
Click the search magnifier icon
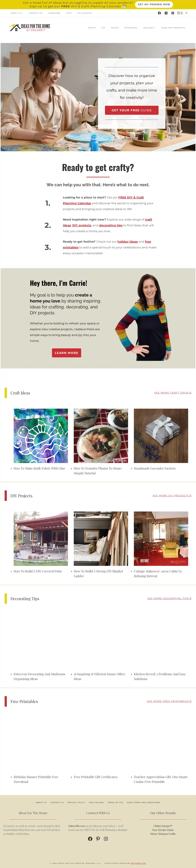pos(186,13)
